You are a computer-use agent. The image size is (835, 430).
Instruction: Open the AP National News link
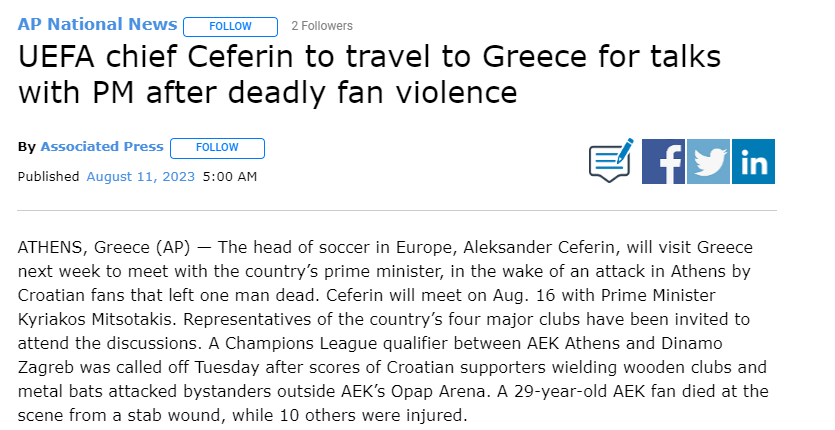tap(97, 24)
